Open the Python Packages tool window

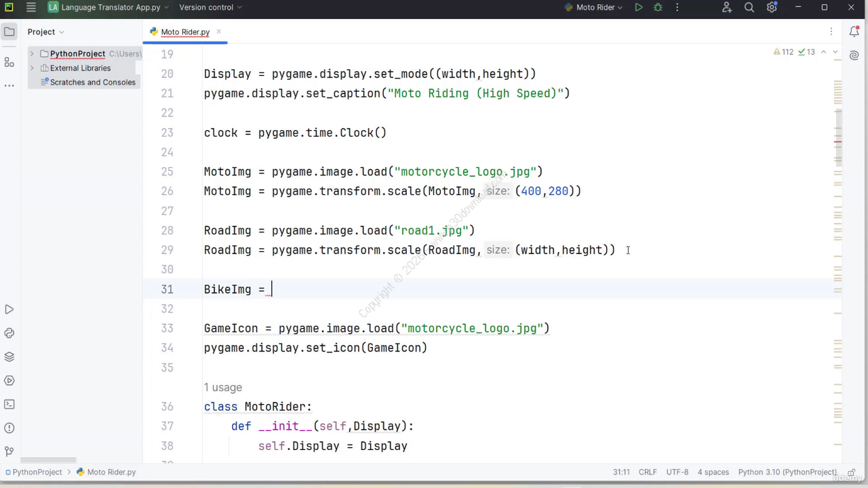pos(9,357)
